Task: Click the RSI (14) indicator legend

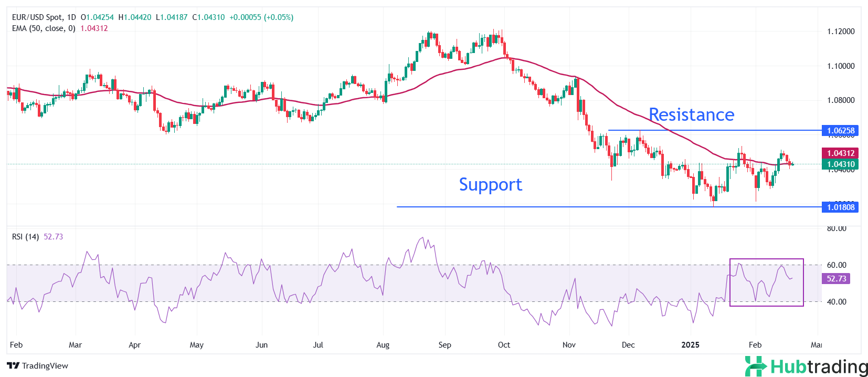Action: 25,237
